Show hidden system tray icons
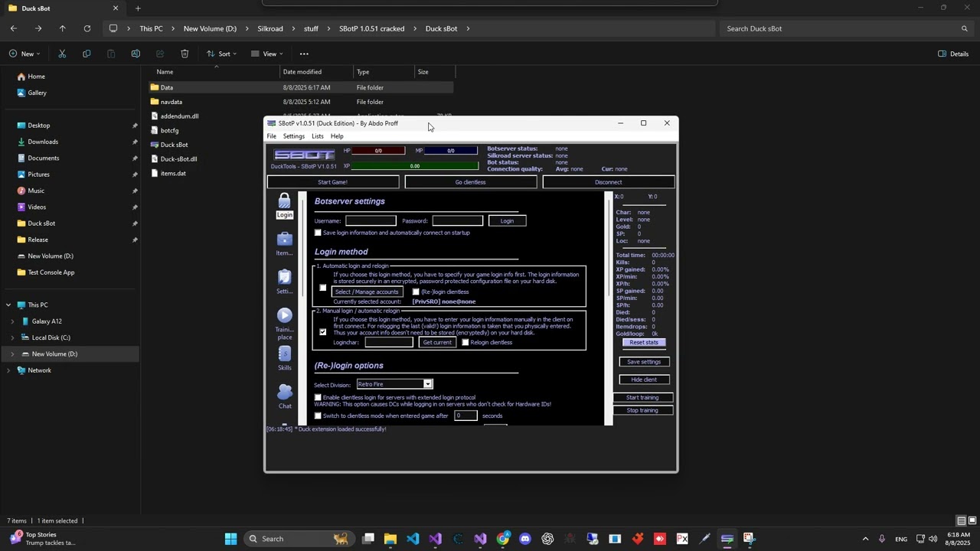Viewport: 980px width, 551px height. (x=865, y=539)
